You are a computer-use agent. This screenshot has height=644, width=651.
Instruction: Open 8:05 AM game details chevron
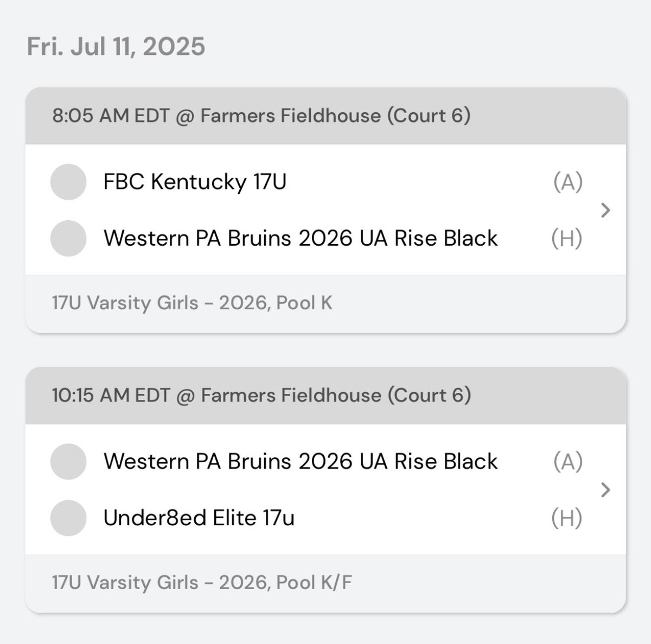click(x=606, y=210)
